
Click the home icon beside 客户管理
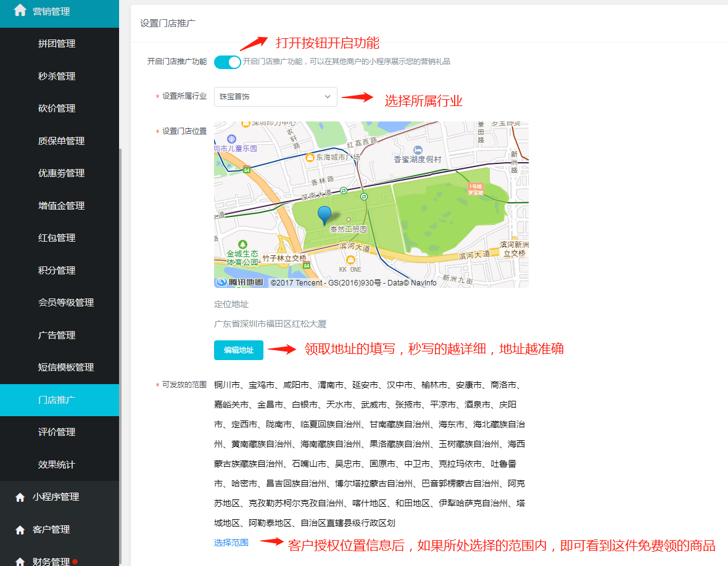coord(20,530)
